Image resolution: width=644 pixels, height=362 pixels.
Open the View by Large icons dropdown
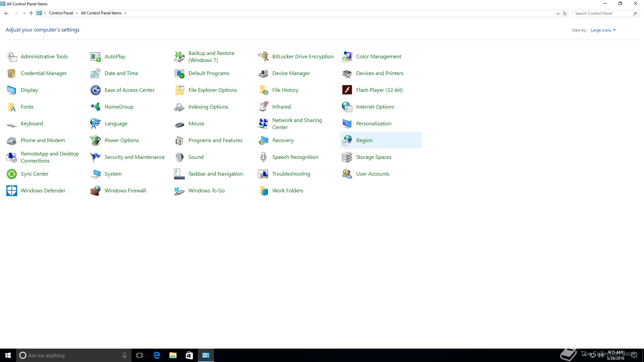(603, 30)
